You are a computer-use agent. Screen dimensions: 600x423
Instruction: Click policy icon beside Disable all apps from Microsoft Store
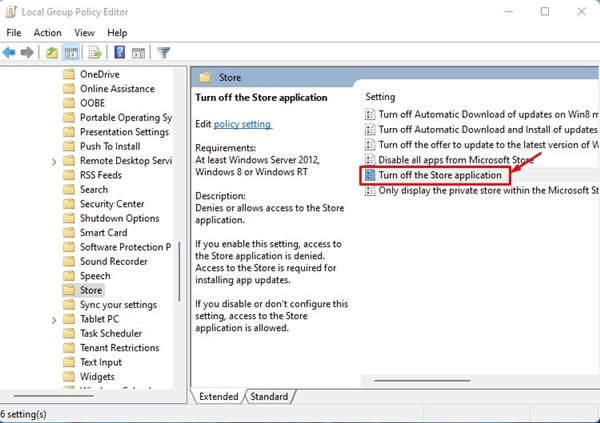tap(370, 160)
